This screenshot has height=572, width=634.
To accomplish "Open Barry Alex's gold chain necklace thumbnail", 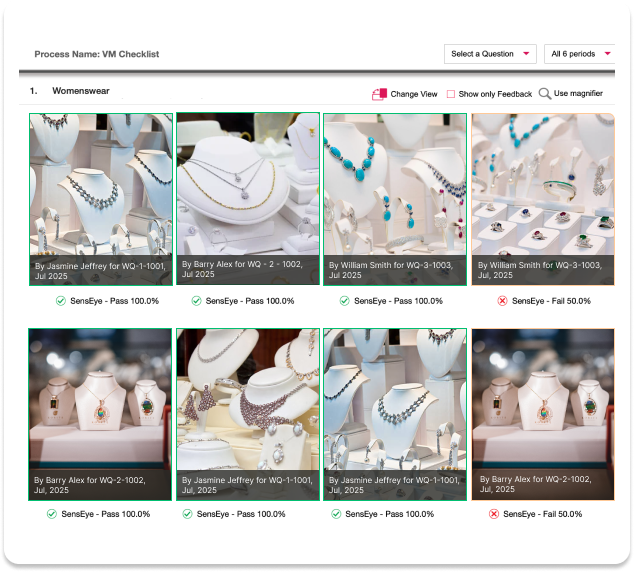I will coord(248,198).
